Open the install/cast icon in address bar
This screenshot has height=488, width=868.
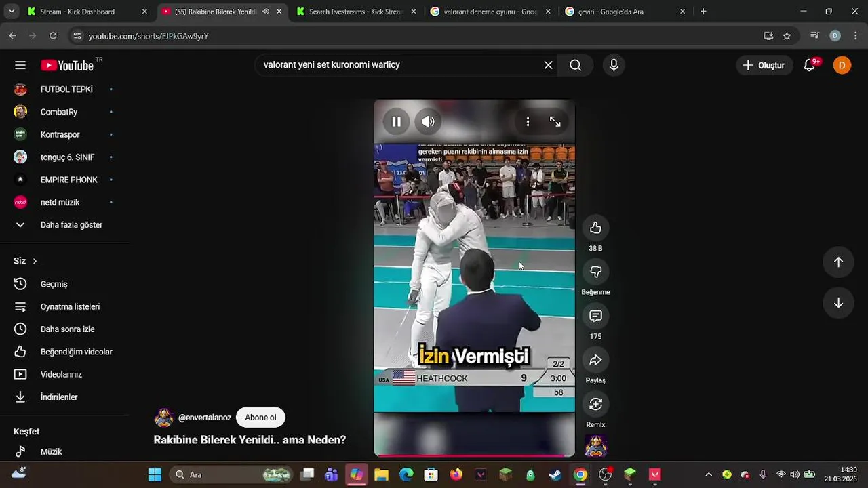(768, 36)
